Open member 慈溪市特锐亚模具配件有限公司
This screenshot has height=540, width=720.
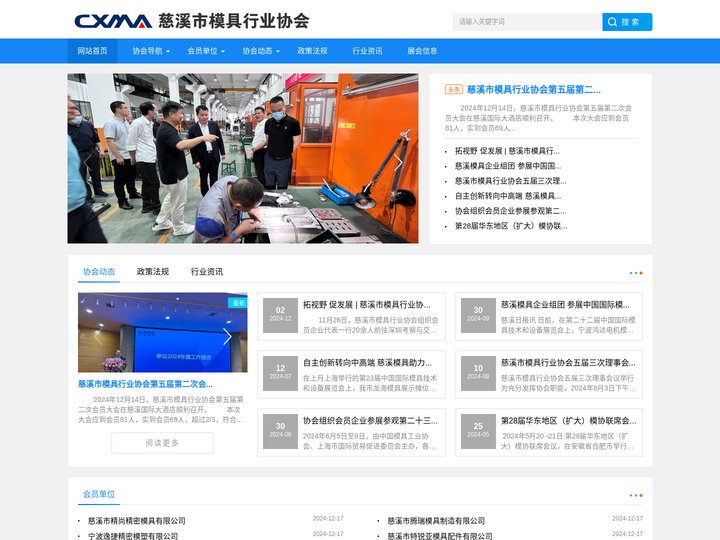pos(440,536)
